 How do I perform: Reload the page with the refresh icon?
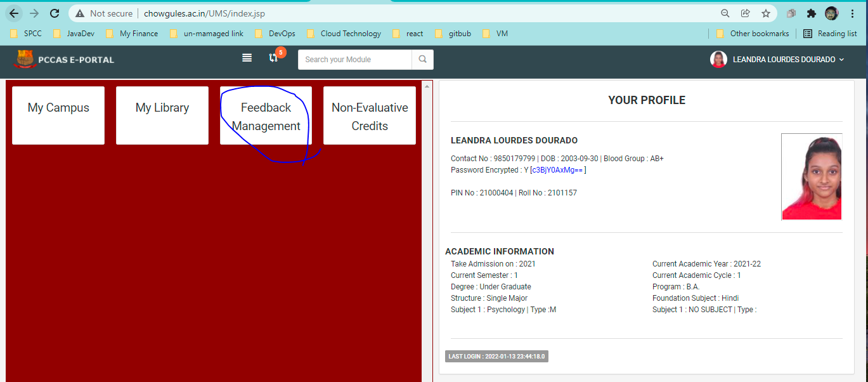point(55,13)
